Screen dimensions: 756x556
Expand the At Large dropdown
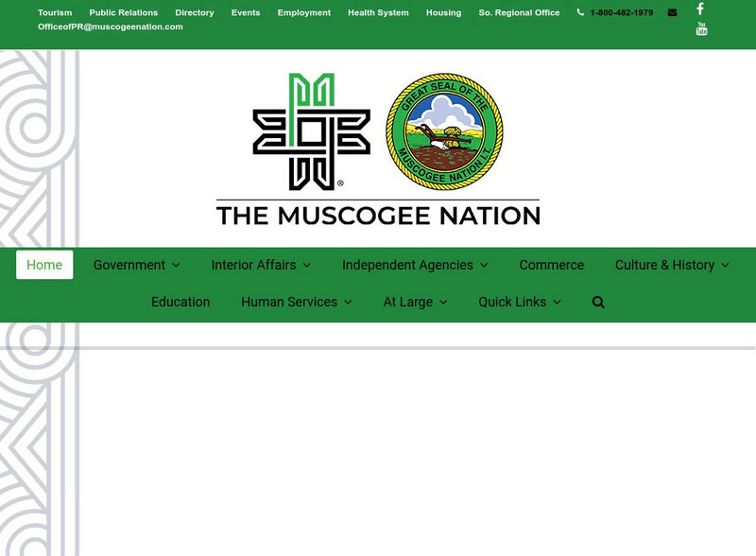pos(415,303)
